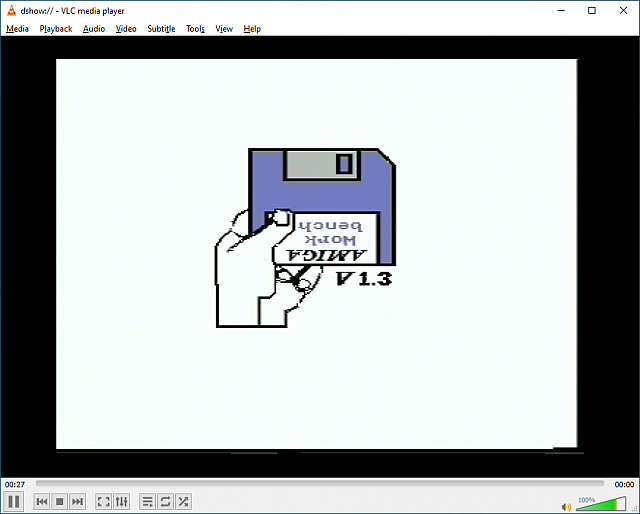Viewport: 640px width, 514px height.
Task: Skip to previous media item
Action: coord(42,501)
